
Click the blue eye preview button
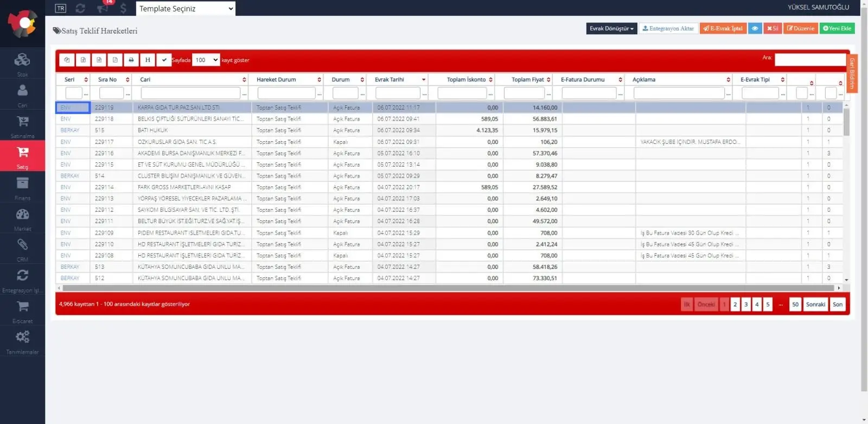(x=755, y=28)
